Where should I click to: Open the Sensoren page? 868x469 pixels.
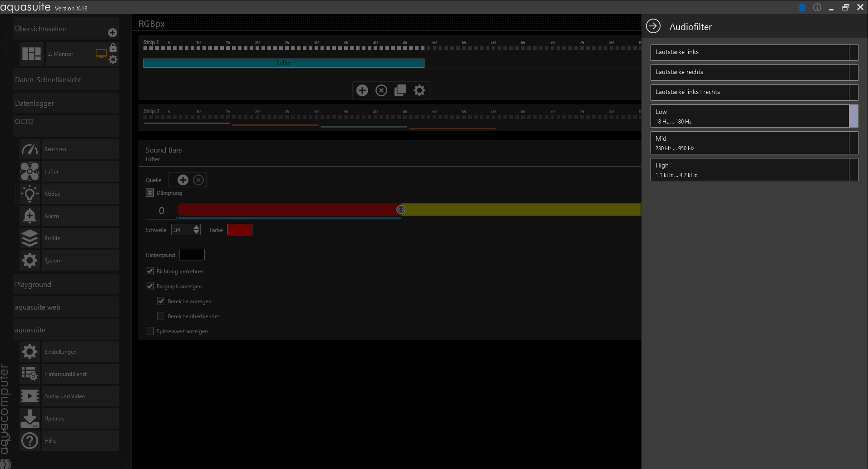[x=69, y=149]
